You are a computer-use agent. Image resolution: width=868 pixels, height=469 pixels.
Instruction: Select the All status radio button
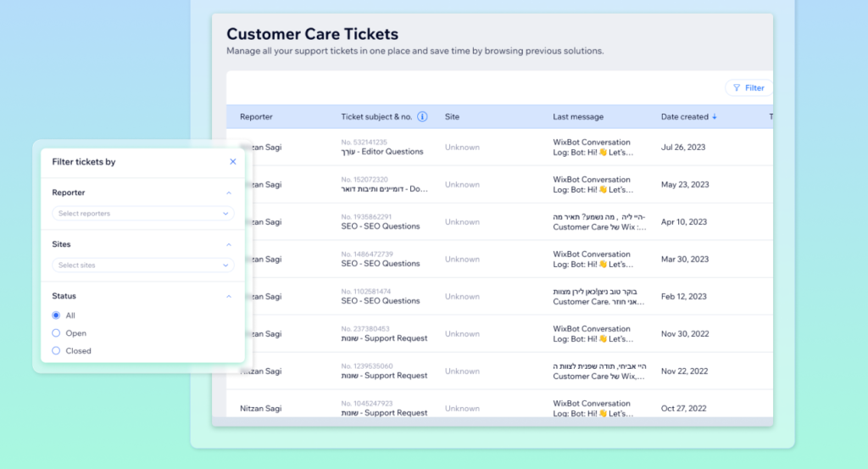(x=56, y=315)
